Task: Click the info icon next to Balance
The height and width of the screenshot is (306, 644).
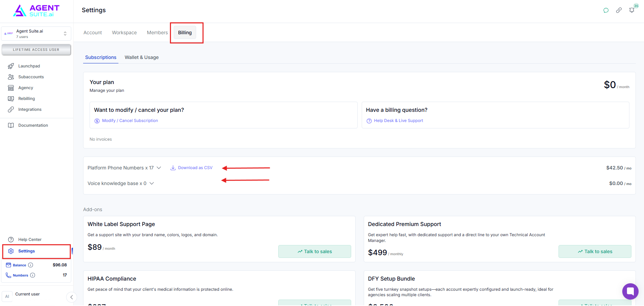Action: [x=31, y=265]
